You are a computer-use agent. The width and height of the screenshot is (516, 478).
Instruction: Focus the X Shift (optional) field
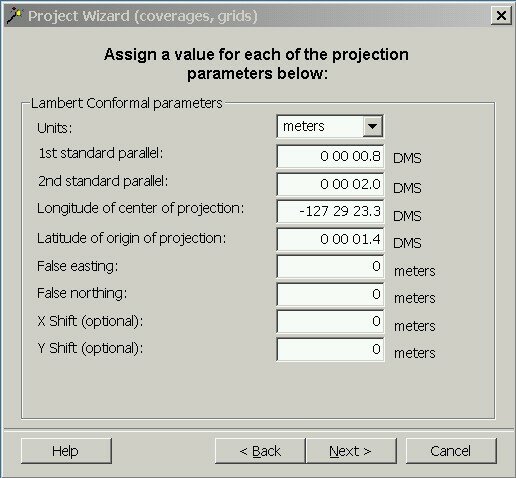coord(330,321)
